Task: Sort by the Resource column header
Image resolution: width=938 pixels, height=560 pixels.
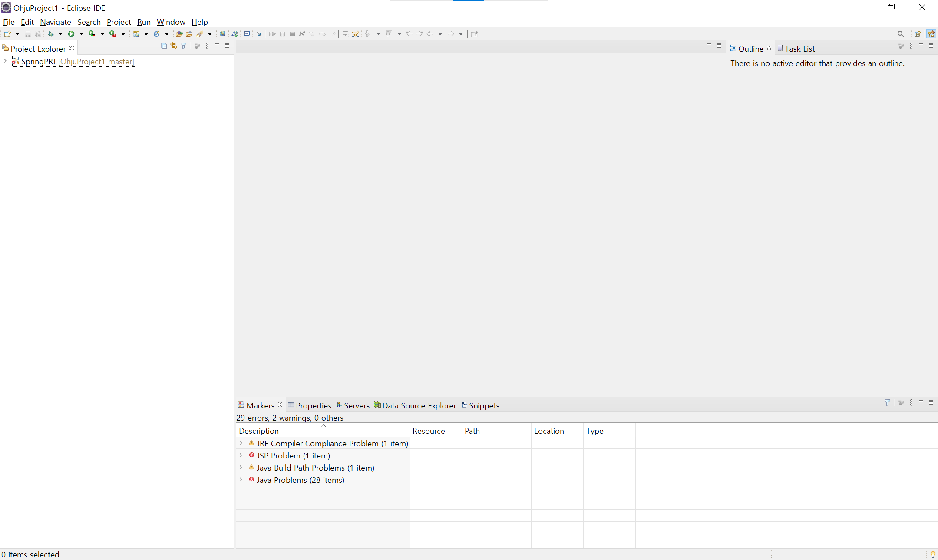Action: 436,431
